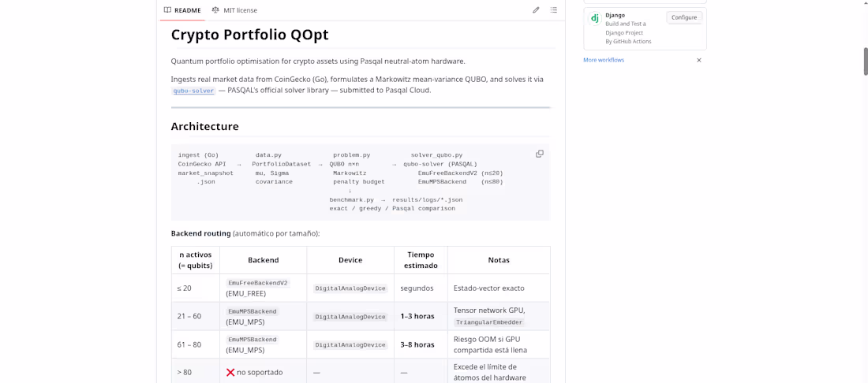Click the 'Notas' column header

[499, 260]
